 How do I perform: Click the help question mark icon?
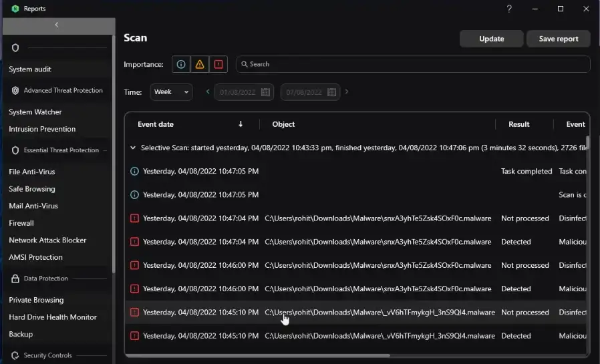click(x=509, y=9)
